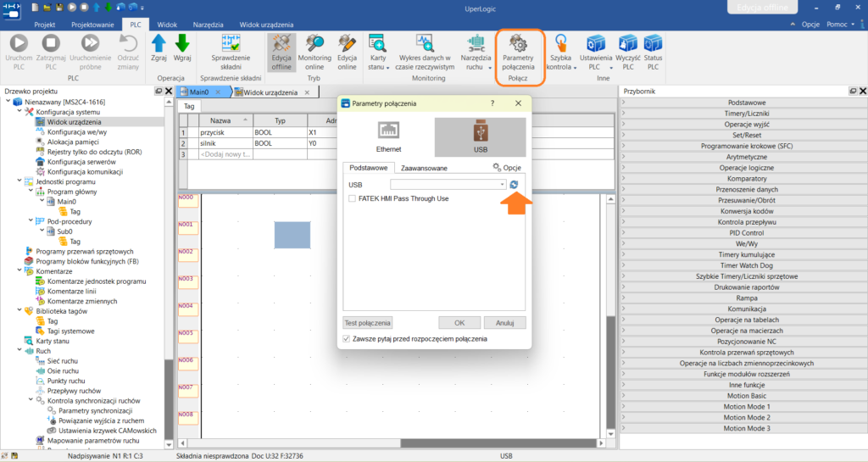The width and height of the screenshot is (868, 462).
Task: Click the add new tag row
Action: click(225, 154)
